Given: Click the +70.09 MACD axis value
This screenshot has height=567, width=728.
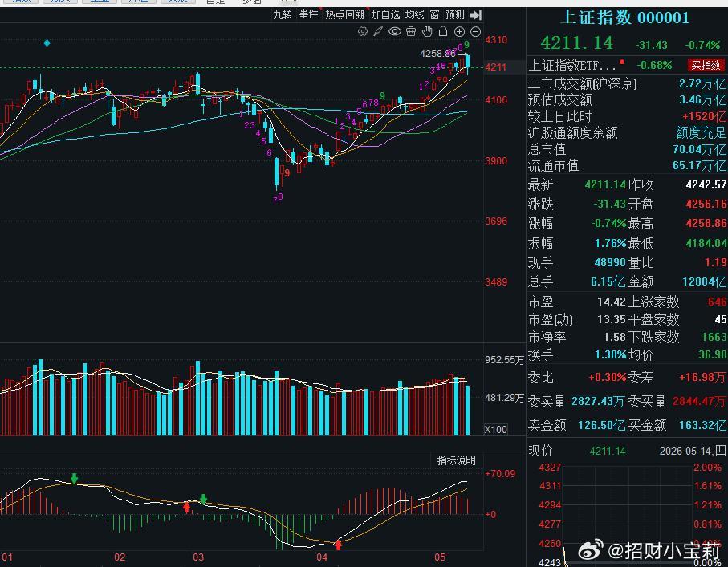Looking at the screenshot, I should tap(500, 474).
